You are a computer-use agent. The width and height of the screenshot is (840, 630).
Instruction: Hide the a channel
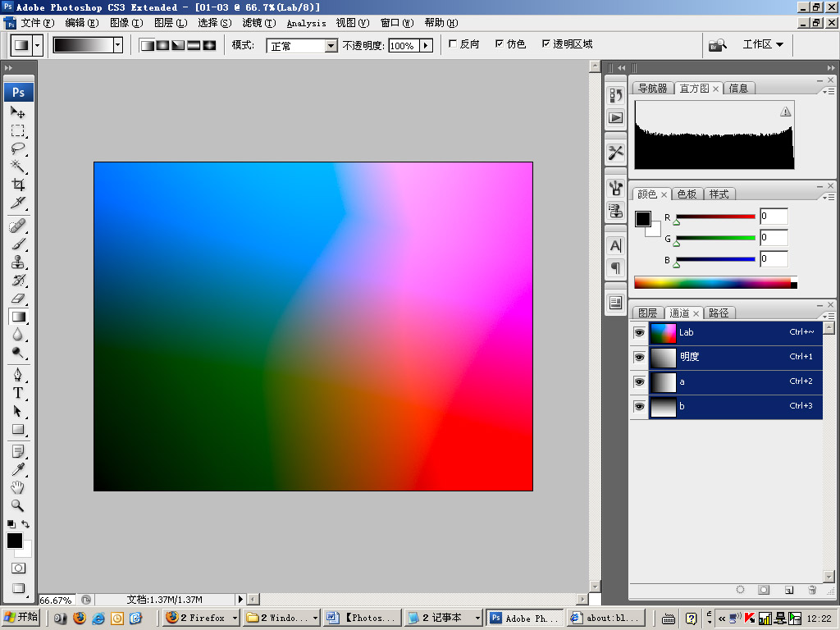[639, 382]
